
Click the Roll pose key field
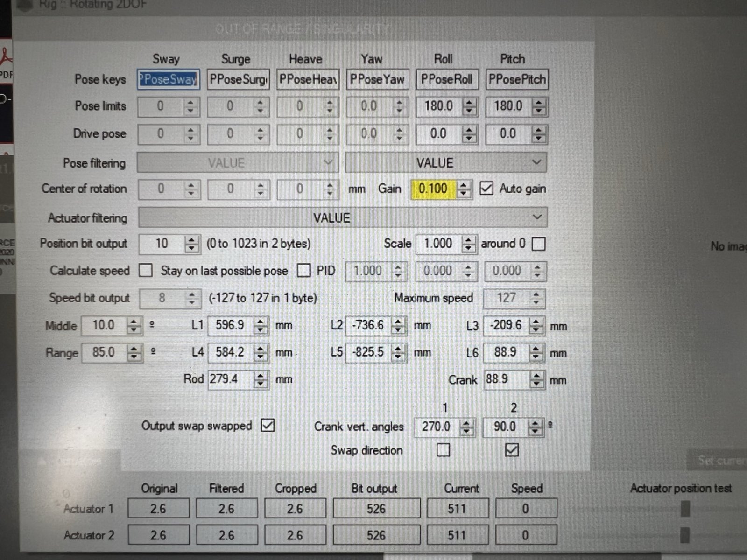click(447, 79)
